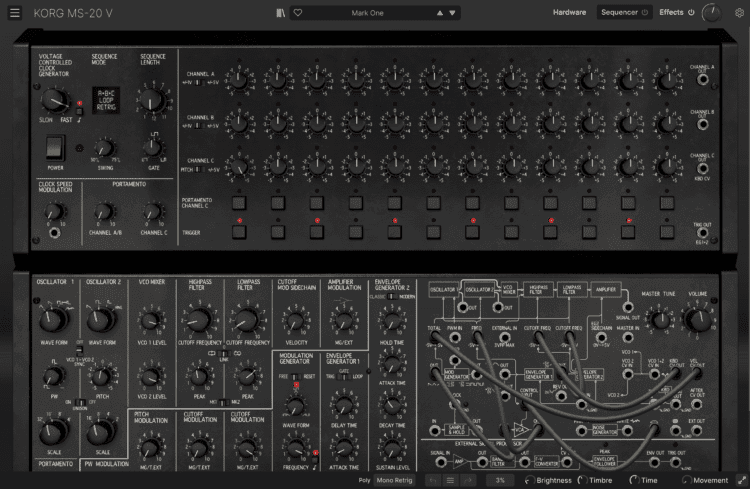The width and height of the screenshot is (750, 489).
Task: Click the clock speed modulation input jack
Action: point(55,233)
